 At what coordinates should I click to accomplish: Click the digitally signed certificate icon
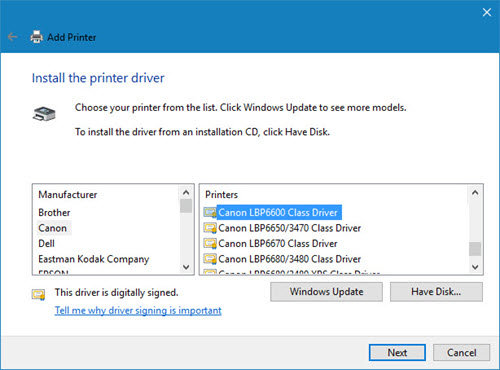[39, 294]
